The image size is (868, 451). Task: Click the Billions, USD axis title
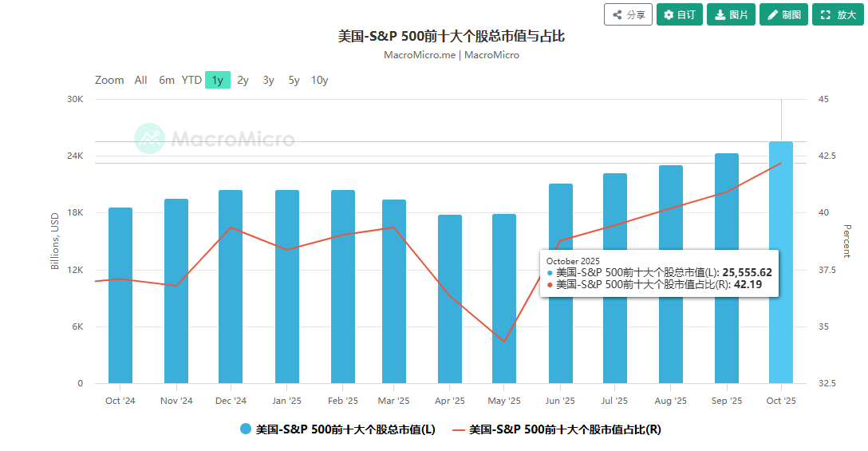[x=55, y=241]
